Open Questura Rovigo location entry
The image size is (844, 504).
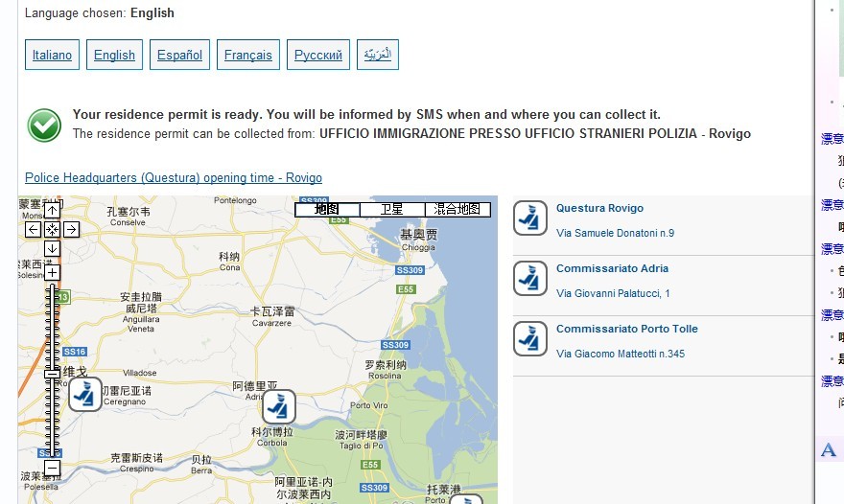(x=599, y=208)
